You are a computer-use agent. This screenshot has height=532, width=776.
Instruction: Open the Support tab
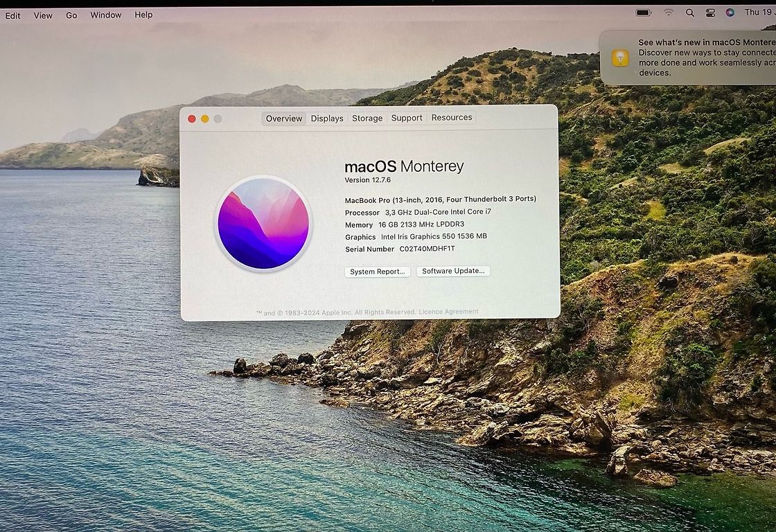(407, 118)
